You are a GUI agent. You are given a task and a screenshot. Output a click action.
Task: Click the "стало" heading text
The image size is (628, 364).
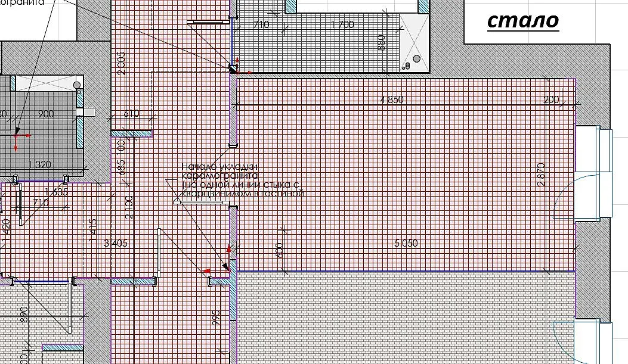tap(522, 20)
